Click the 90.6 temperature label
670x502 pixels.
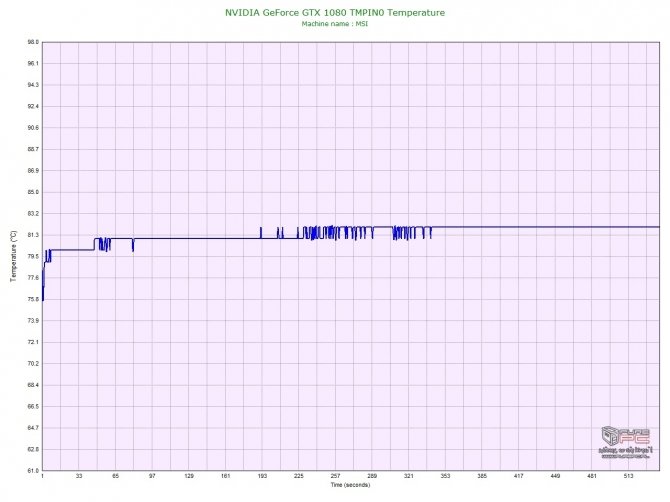(x=33, y=128)
